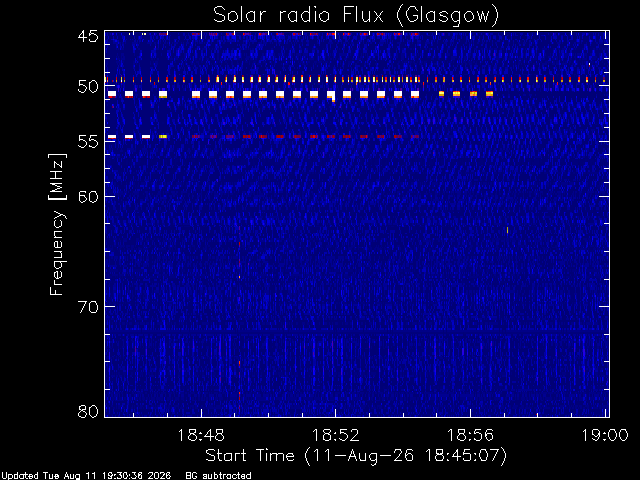The width and height of the screenshot is (640, 480).
Task: Click the 19:00 time axis label
Action: click(x=605, y=435)
